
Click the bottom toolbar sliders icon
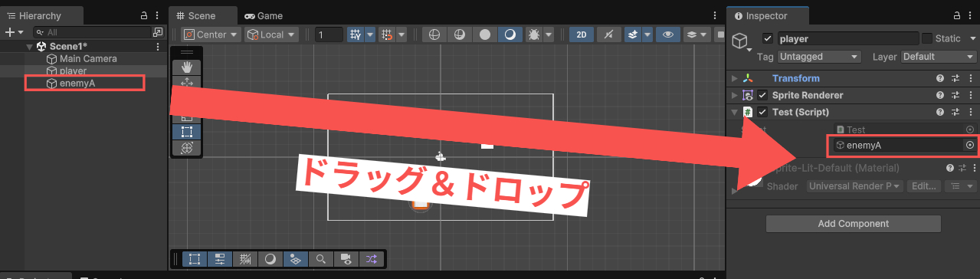point(220,259)
